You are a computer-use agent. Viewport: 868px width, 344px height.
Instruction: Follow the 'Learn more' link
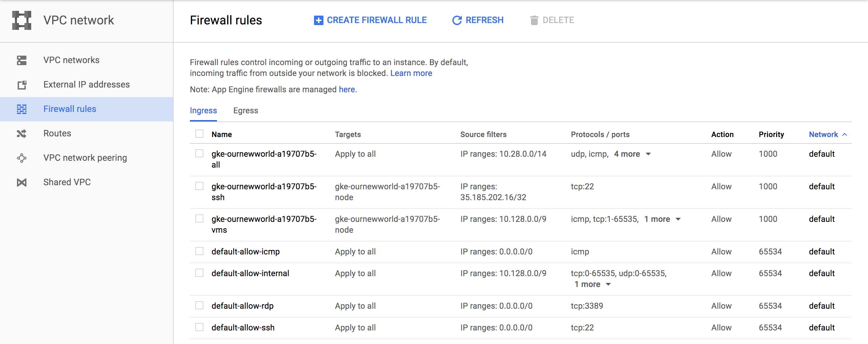point(411,73)
